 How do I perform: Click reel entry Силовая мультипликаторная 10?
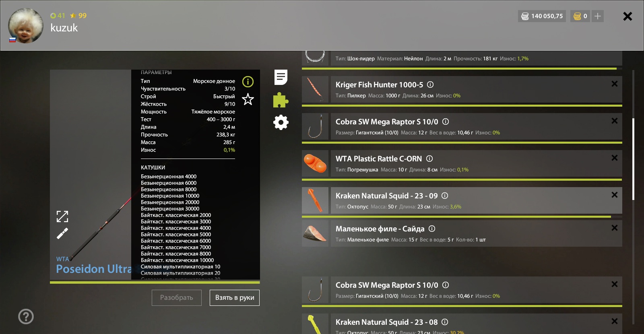(x=180, y=266)
